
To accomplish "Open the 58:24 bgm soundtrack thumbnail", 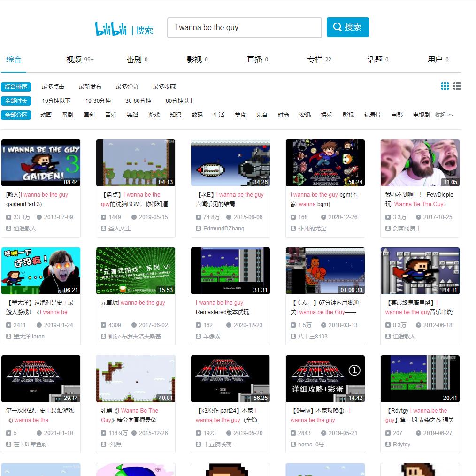I will pos(325,163).
